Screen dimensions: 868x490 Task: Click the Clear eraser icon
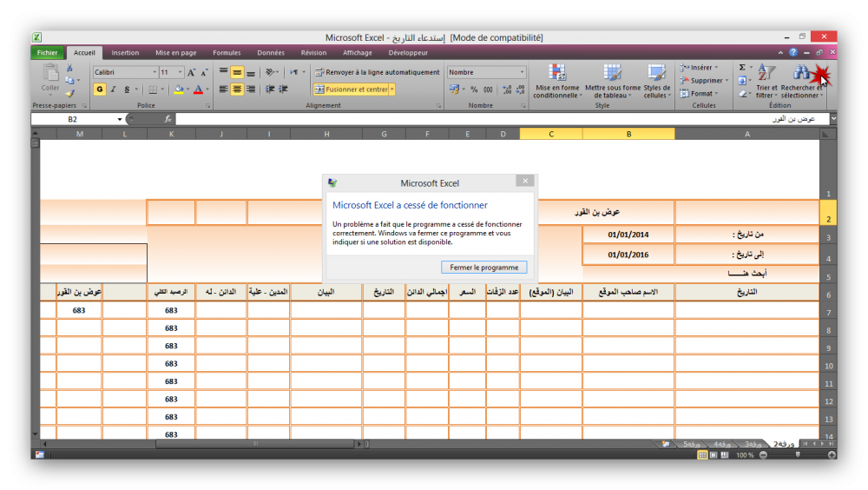pyautogui.click(x=742, y=94)
